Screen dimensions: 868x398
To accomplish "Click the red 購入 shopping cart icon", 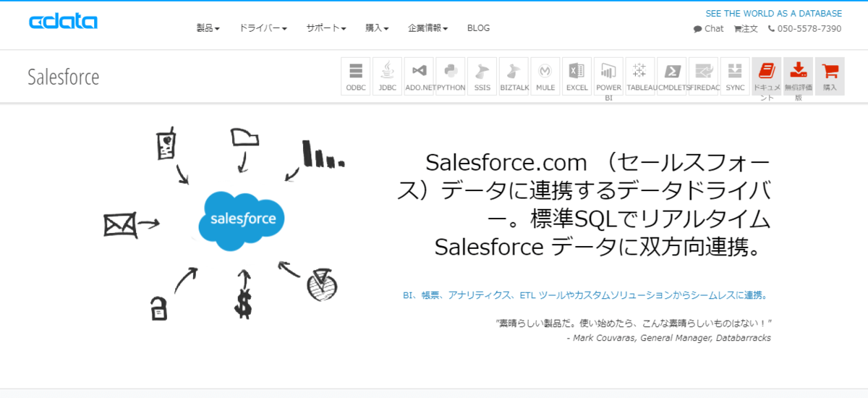I will point(830,76).
